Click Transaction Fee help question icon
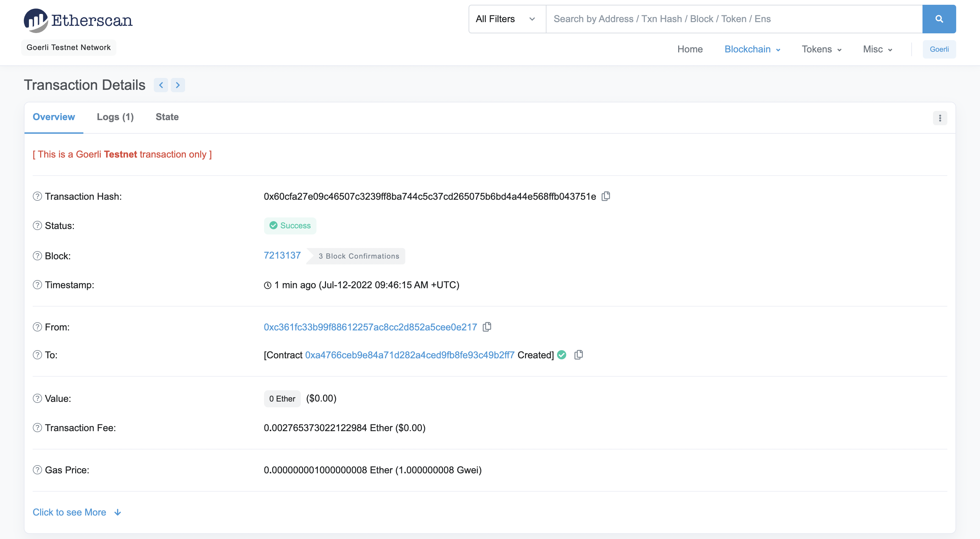 point(37,428)
